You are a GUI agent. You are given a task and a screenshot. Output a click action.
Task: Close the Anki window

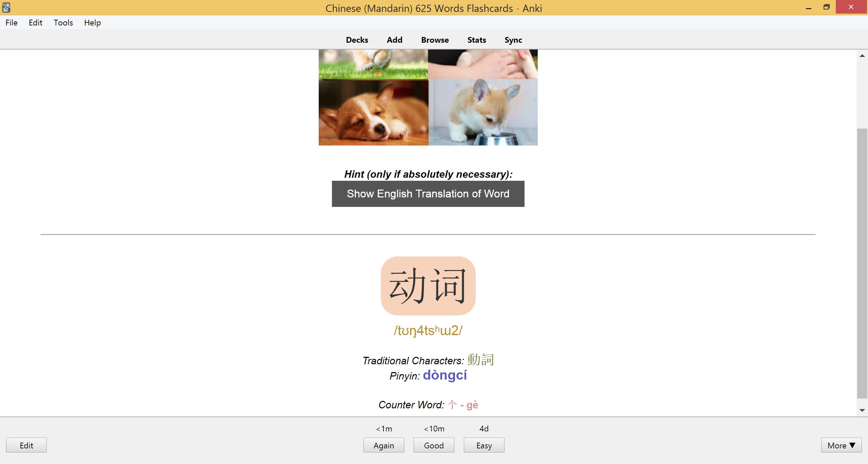[x=851, y=7]
